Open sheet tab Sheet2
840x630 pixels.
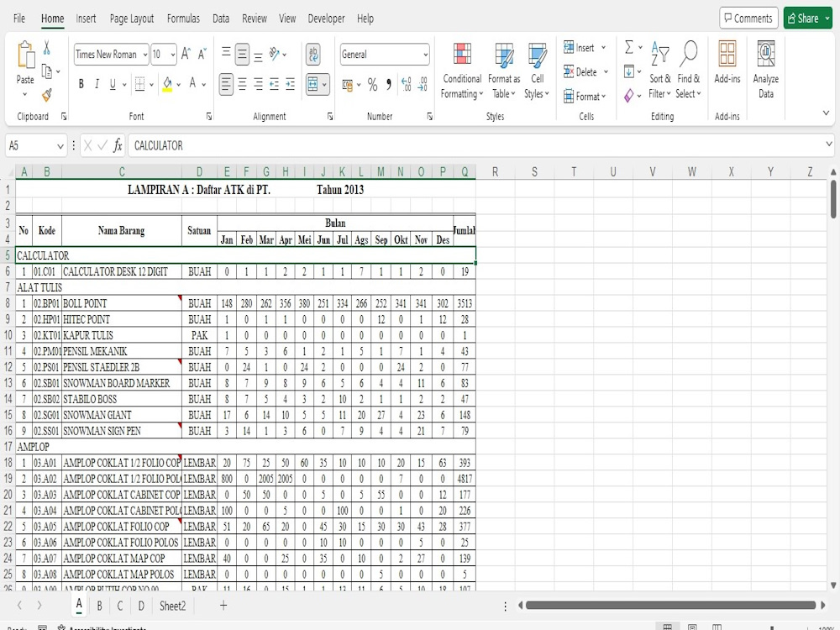click(172, 606)
